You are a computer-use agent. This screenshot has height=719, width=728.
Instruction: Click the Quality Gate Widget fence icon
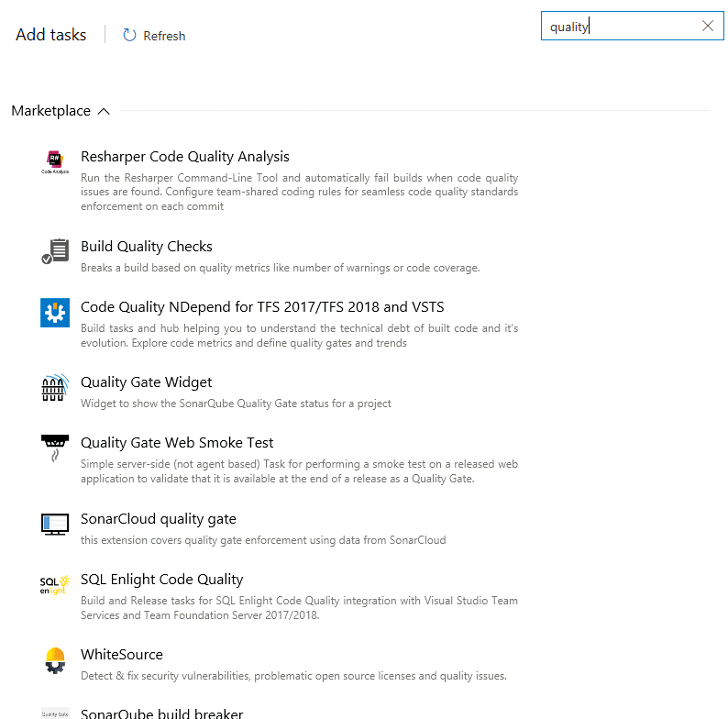tap(55, 387)
